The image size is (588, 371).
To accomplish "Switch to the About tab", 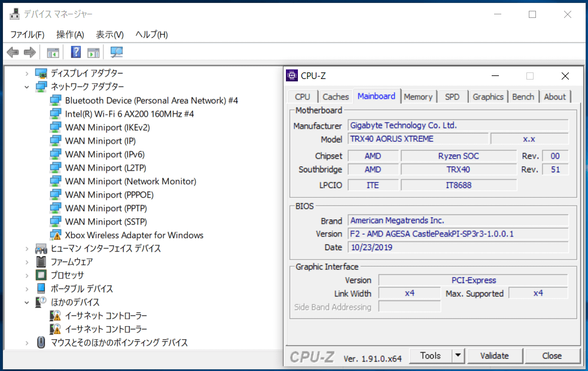I will tap(555, 97).
